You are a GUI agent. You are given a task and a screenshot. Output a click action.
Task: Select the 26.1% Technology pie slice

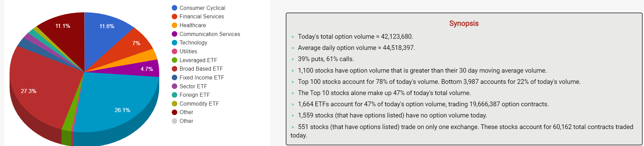[x=119, y=102]
